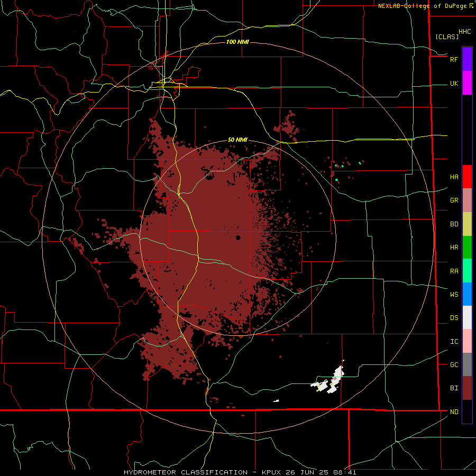
Task: Click the GC gray legend swatch
Action: point(467,364)
